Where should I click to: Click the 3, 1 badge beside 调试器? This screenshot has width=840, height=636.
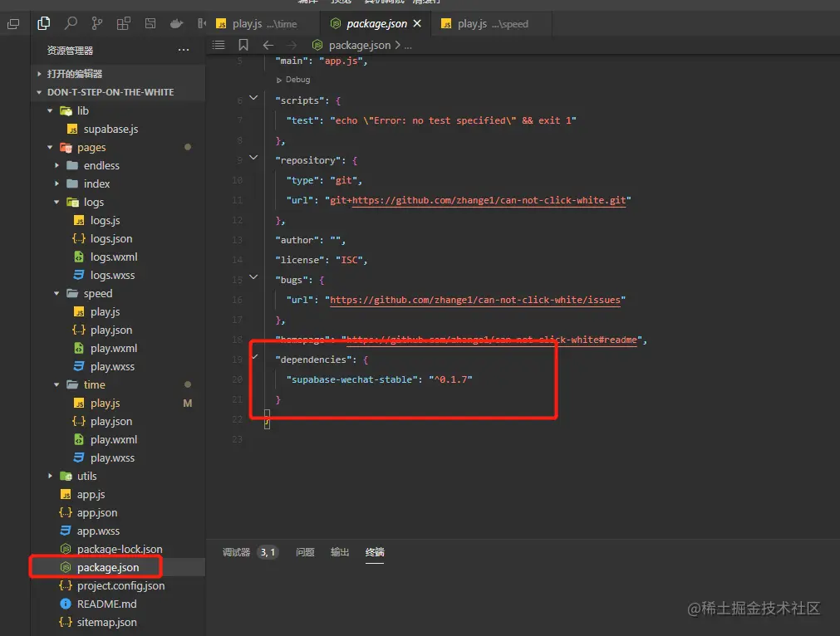click(268, 552)
